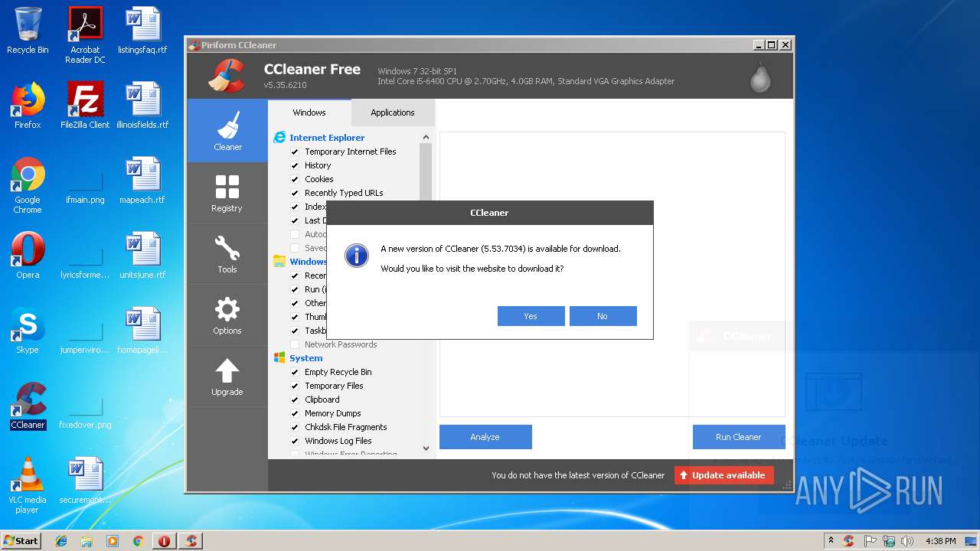Screen dimensions: 980x551
Task: Click CCleaner icon in taskbar
Action: point(191,541)
